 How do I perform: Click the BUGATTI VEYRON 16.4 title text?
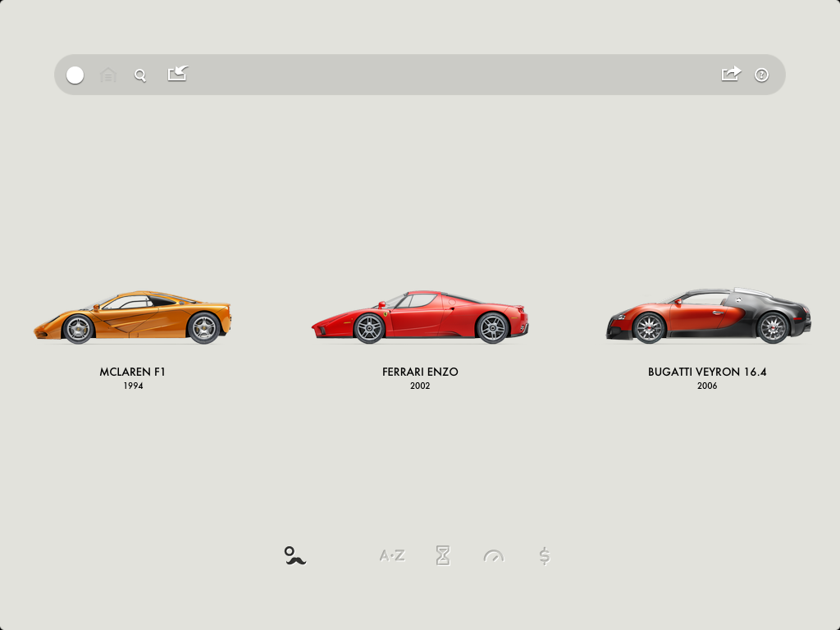pos(707,372)
